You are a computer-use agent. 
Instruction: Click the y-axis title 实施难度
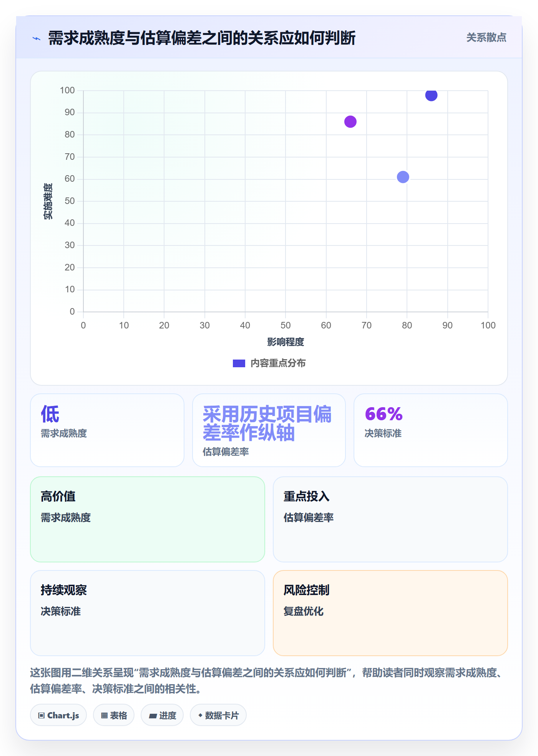(x=48, y=201)
